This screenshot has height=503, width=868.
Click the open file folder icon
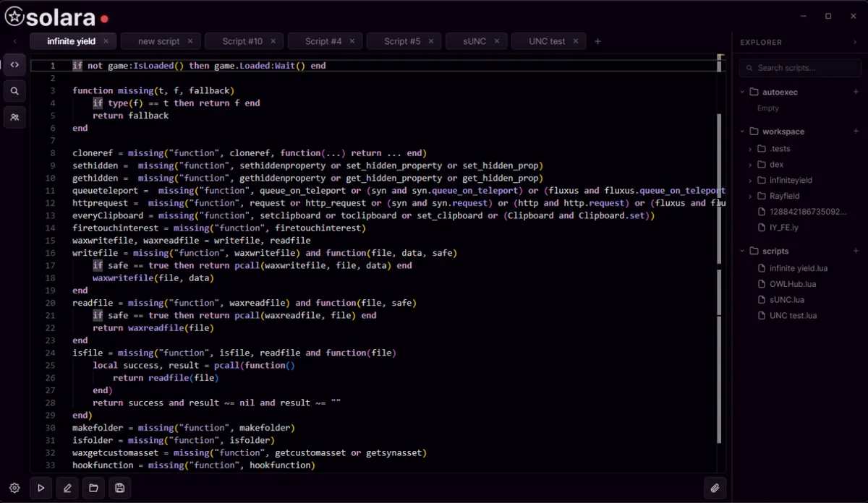click(x=93, y=488)
